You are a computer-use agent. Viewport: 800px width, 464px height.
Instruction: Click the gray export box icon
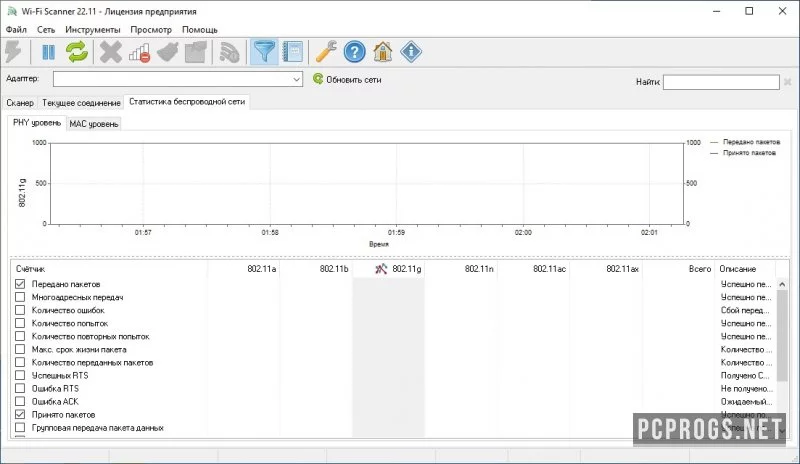coord(196,52)
